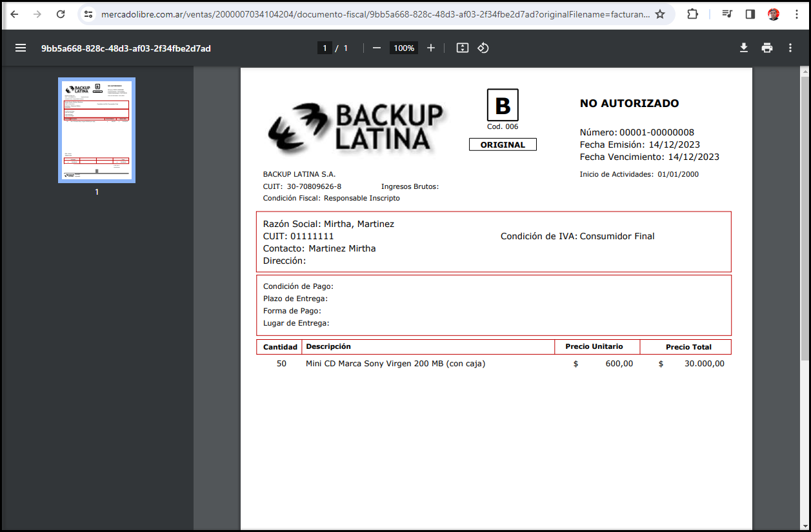Click the 'Forma de Pago:' label
This screenshot has height=532, width=811.
pos(292,311)
